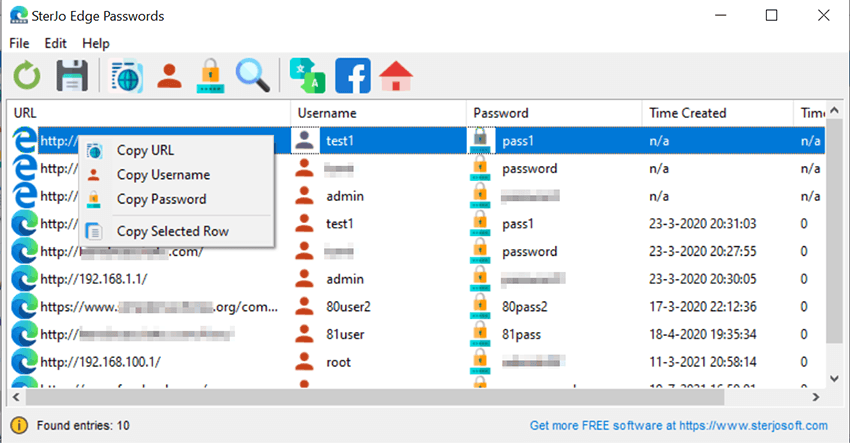850x443 pixels.
Task: Click the user icon beside root
Action: 304,362
